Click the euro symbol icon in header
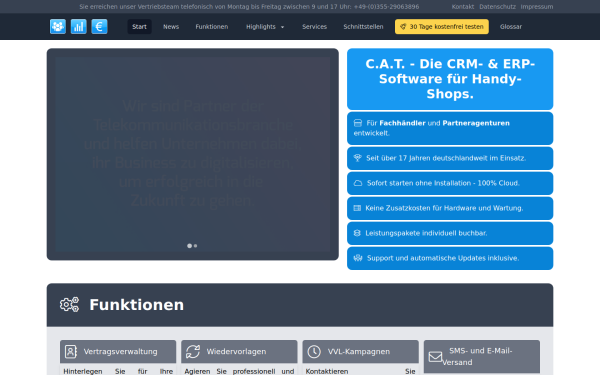The width and height of the screenshot is (600, 375). pos(99,26)
